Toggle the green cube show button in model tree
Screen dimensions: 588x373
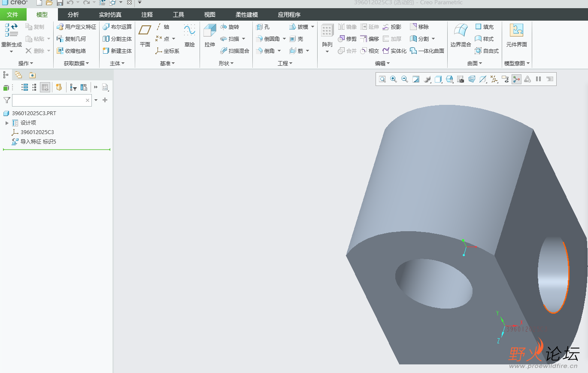(x=6, y=88)
